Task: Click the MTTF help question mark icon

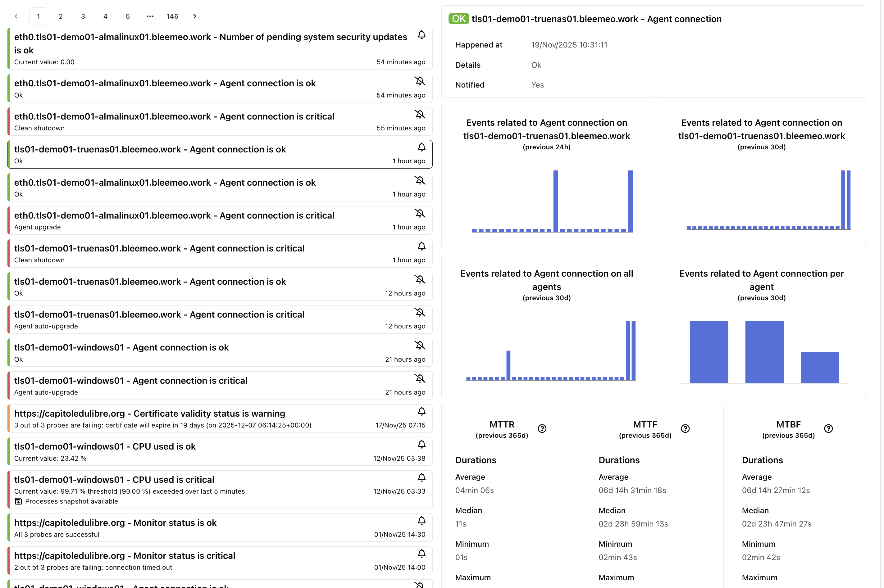Action: (x=685, y=429)
